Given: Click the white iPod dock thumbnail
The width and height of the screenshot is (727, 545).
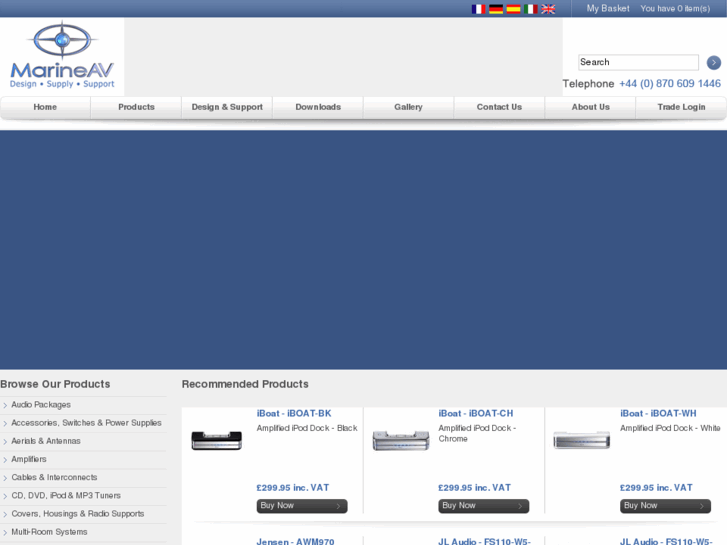Looking at the screenshot, I should (x=581, y=440).
